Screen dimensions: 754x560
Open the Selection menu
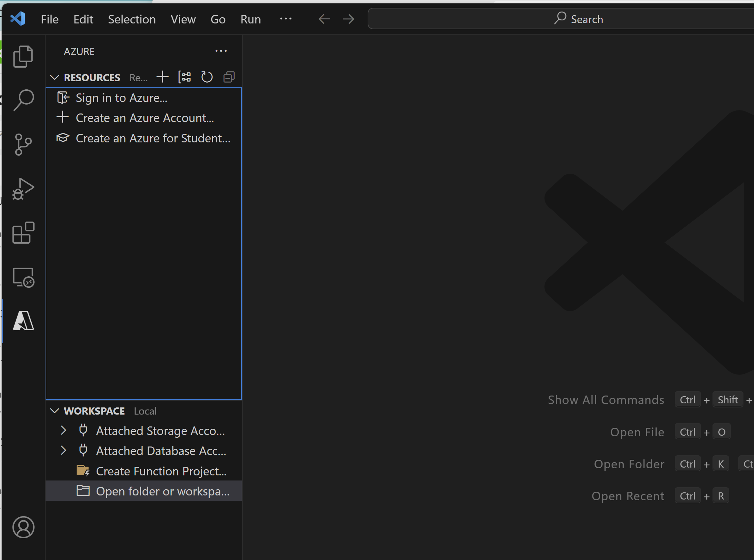coord(132,19)
